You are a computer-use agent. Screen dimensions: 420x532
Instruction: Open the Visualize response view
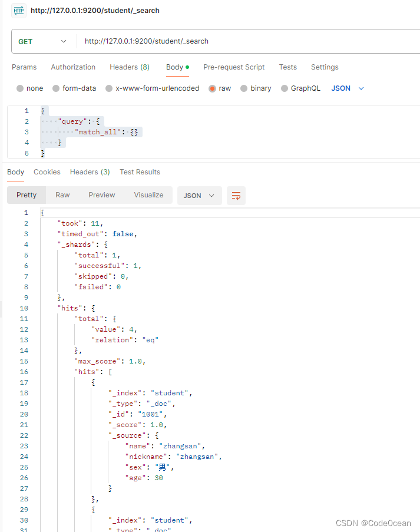(148, 195)
